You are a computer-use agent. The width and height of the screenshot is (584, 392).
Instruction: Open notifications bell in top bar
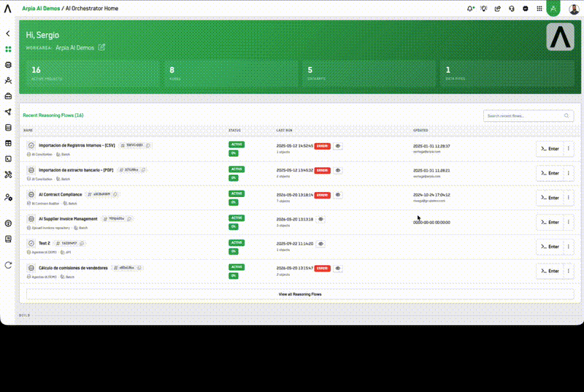tap(470, 9)
